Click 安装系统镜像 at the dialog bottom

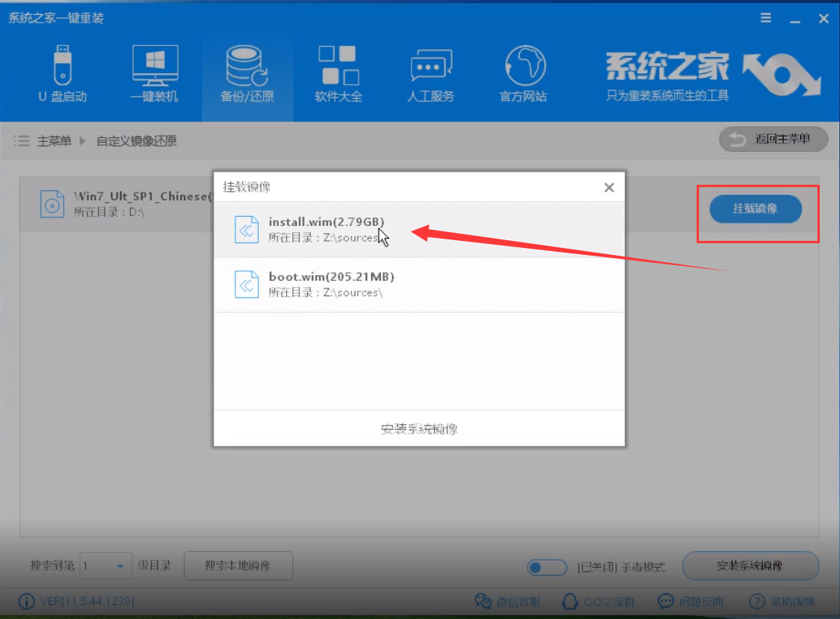pos(419,428)
